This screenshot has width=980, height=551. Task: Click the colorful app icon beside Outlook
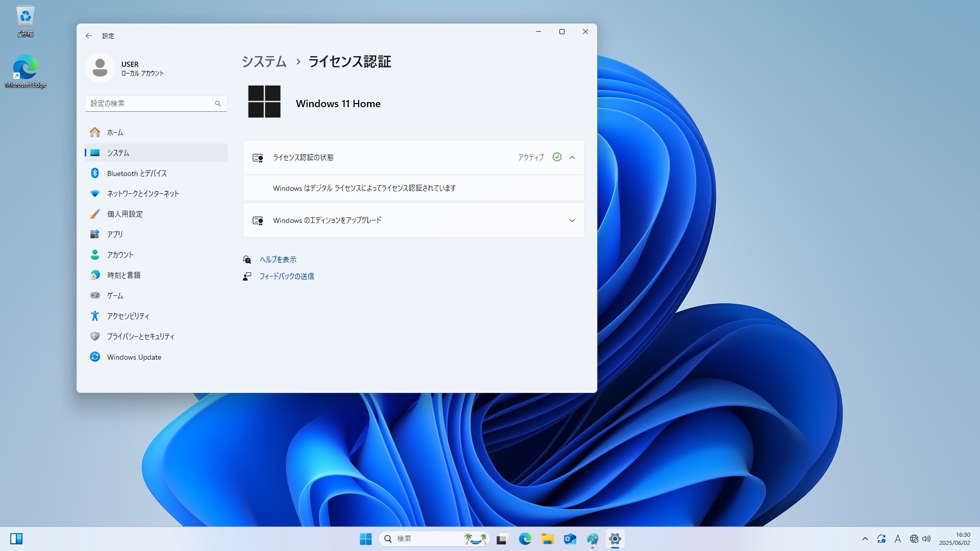592,539
